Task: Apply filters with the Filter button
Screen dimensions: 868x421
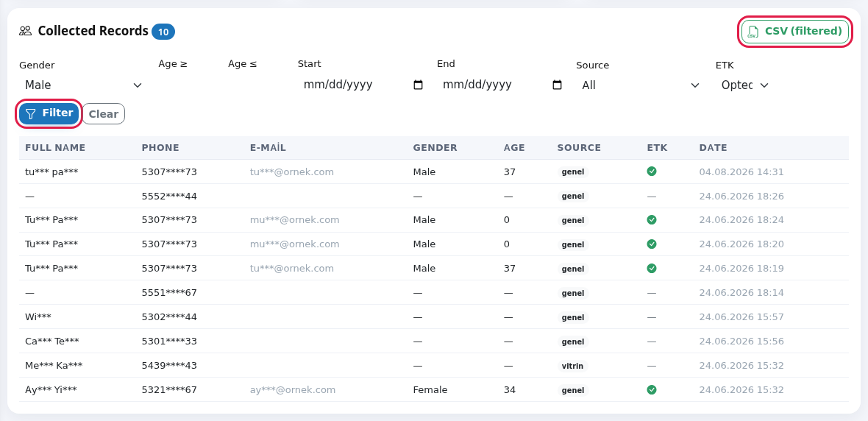Action: [49, 113]
